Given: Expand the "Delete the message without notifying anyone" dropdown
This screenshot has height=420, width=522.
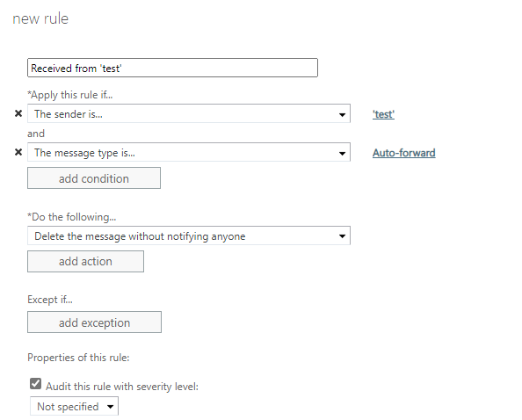Looking at the screenshot, I should pyautogui.click(x=189, y=235).
